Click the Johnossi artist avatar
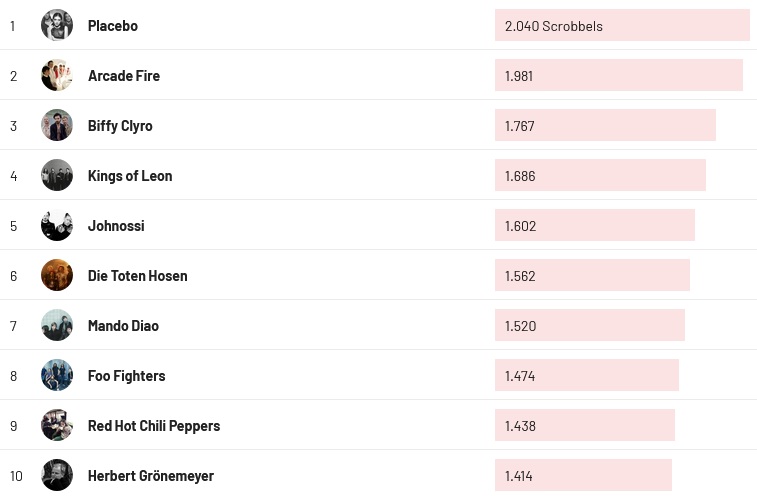Image resolution: width=757 pixels, height=497 pixels. [57, 225]
